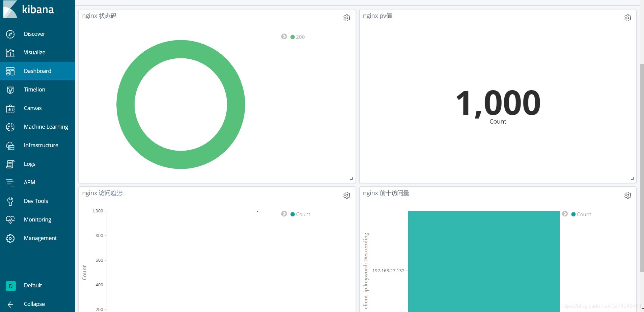The height and width of the screenshot is (312, 644).
Task: Click the Collapse sidebar label
Action: point(34,304)
